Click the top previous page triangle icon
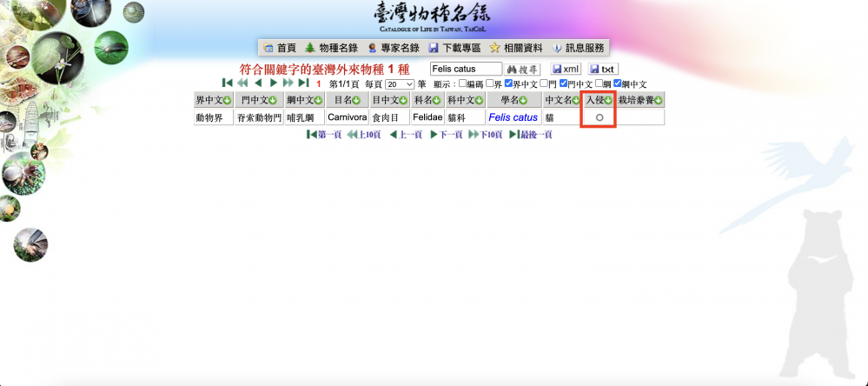 258,83
